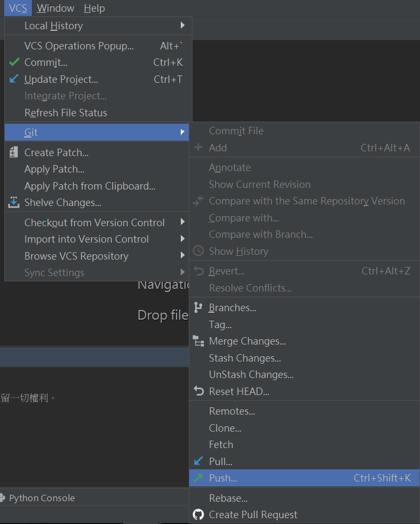This screenshot has width=420, height=524.
Task: Click the blue Update Project arrow icon
Action: coord(14,79)
